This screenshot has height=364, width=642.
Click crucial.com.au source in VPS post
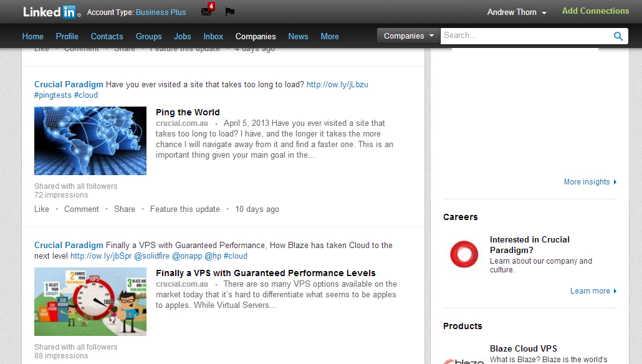pos(182,284)
